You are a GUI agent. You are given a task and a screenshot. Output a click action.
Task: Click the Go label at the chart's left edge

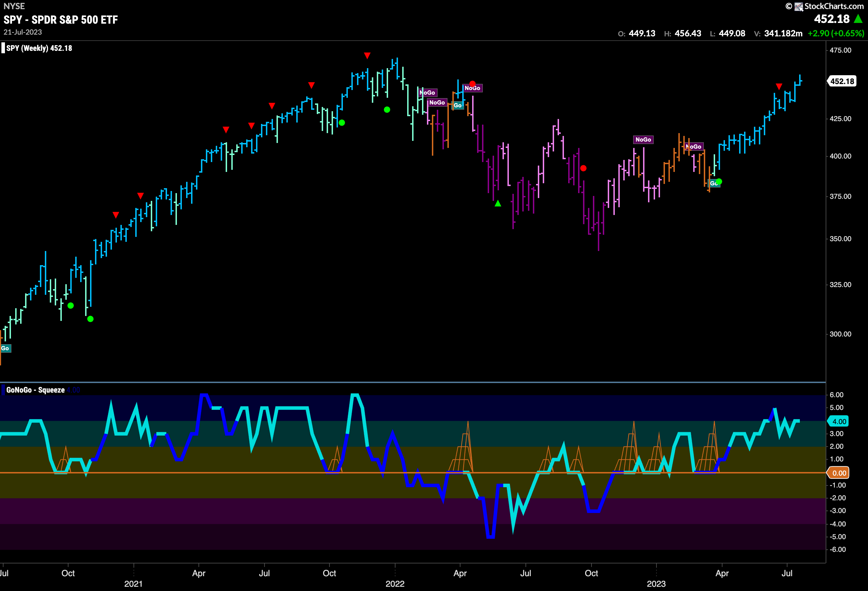[5, 348]
